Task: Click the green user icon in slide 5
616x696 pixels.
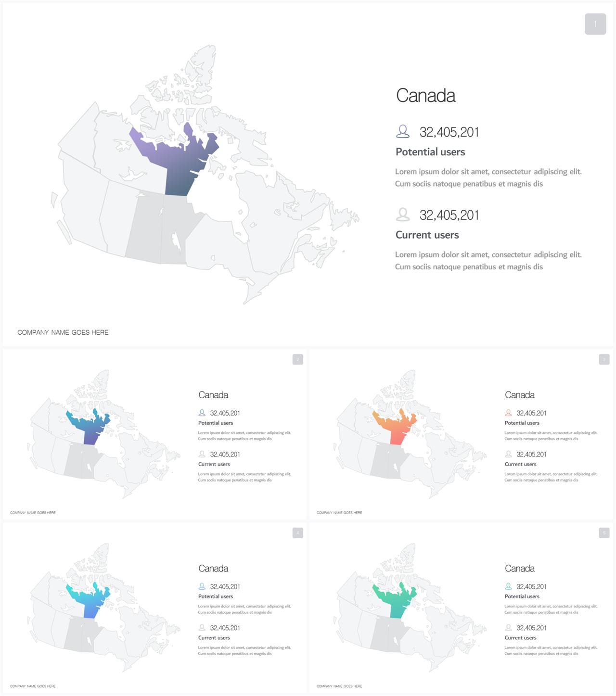Action: coord(508,586)
